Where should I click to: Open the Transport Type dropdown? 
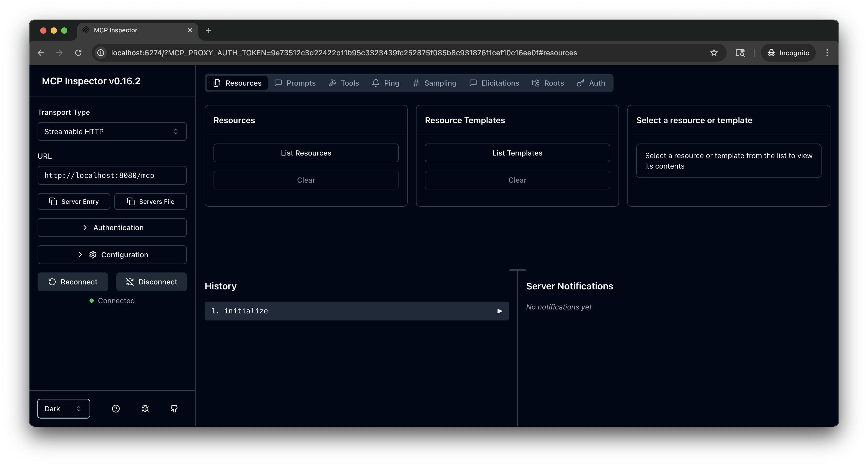(x=112, y=132)
